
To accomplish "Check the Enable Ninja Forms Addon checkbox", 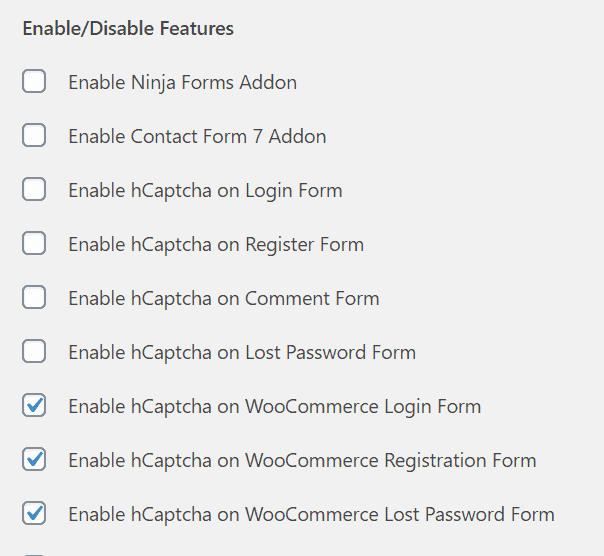I will (x=34, y=81).
